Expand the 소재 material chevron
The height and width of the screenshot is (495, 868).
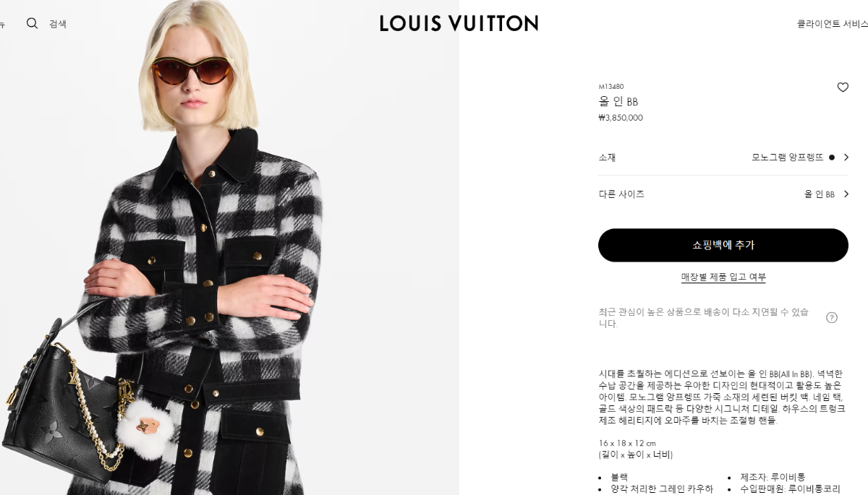coord(846,157)
